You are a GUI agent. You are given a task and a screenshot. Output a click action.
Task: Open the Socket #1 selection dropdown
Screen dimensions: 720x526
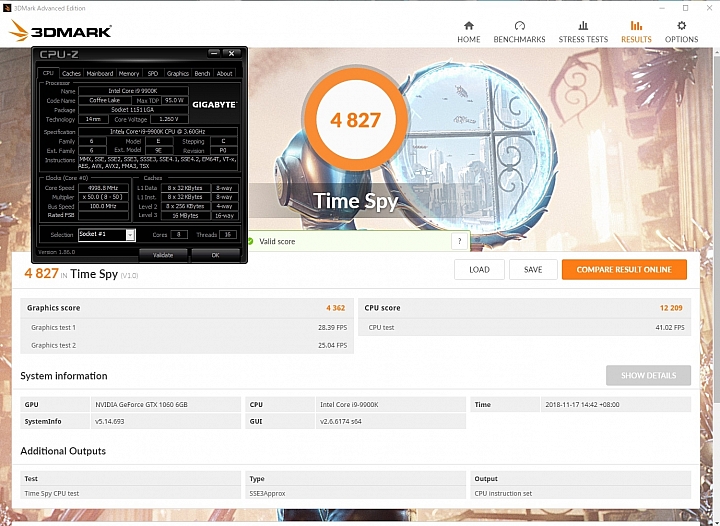pos(107,235)
